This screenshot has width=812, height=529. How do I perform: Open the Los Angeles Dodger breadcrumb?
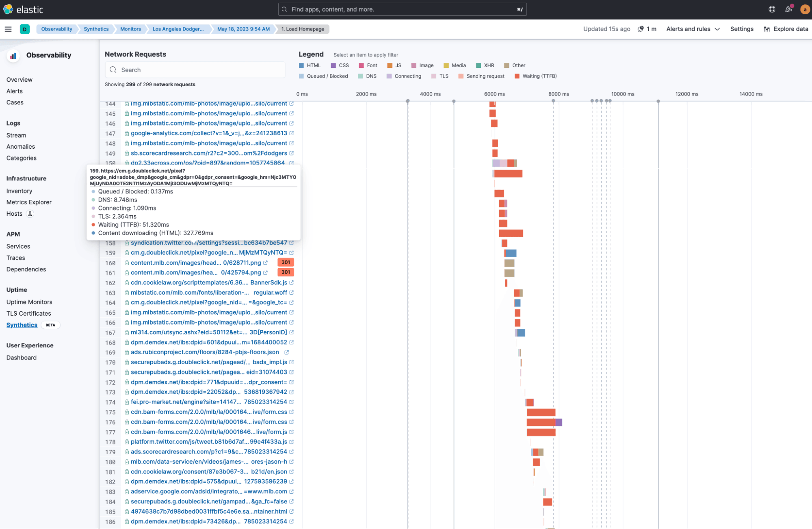click(178, 29)
